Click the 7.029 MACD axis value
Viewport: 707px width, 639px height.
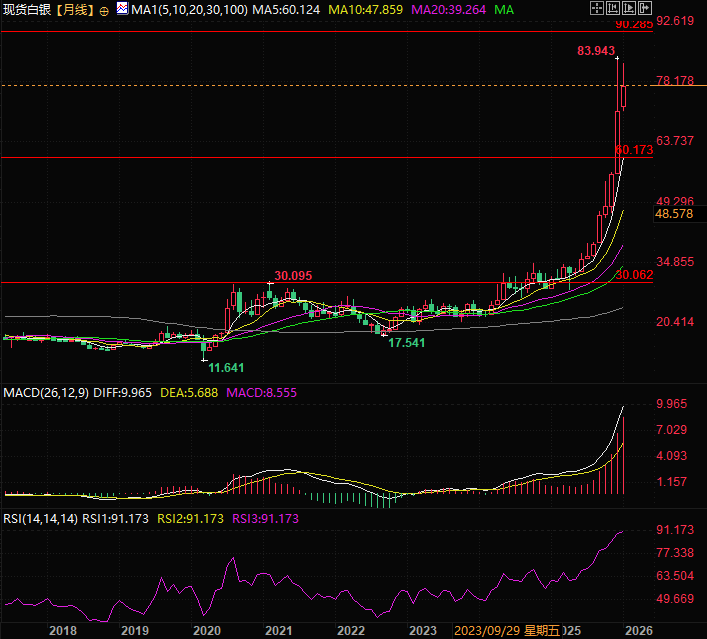click(672, 430)
